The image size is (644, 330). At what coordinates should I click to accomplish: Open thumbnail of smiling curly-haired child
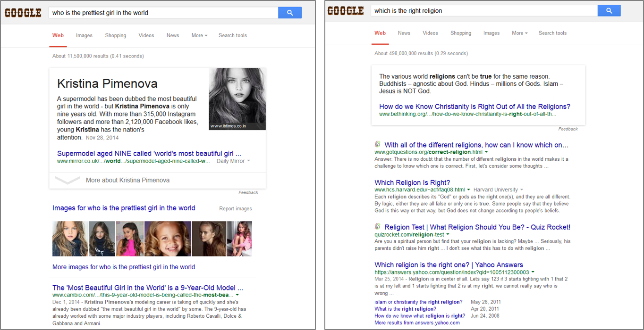(x=168, y=239)
